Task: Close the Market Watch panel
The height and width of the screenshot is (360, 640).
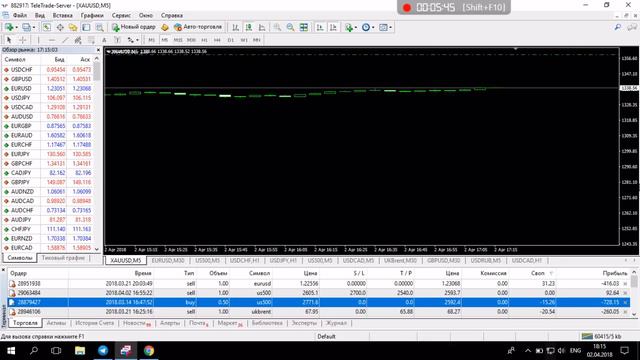Action: coord(98,50)
